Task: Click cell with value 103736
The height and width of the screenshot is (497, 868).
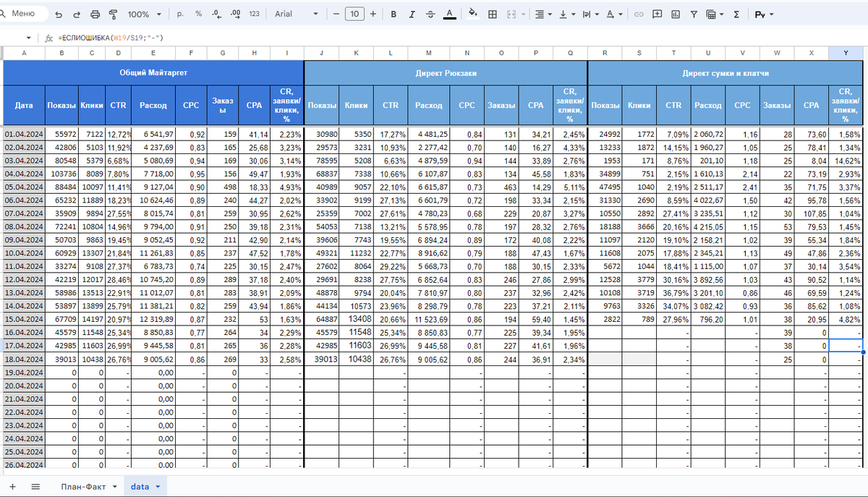Action: 61,174
